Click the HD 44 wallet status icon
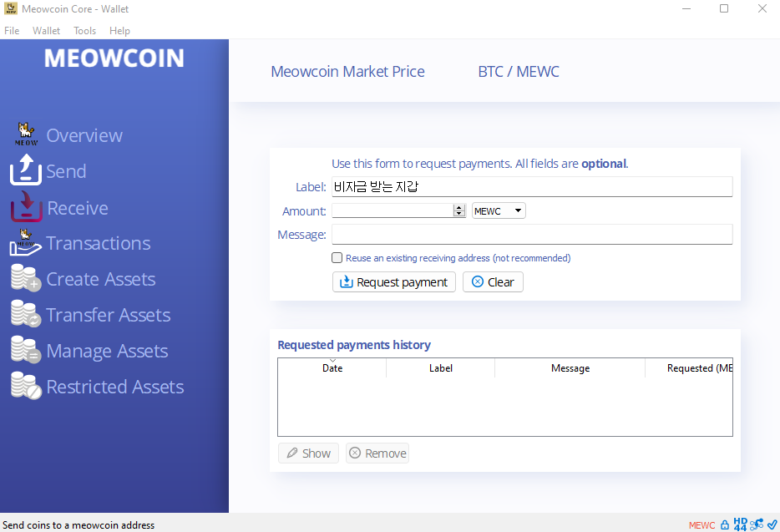This screenshot has height=532, width=780. click(740, 524)
